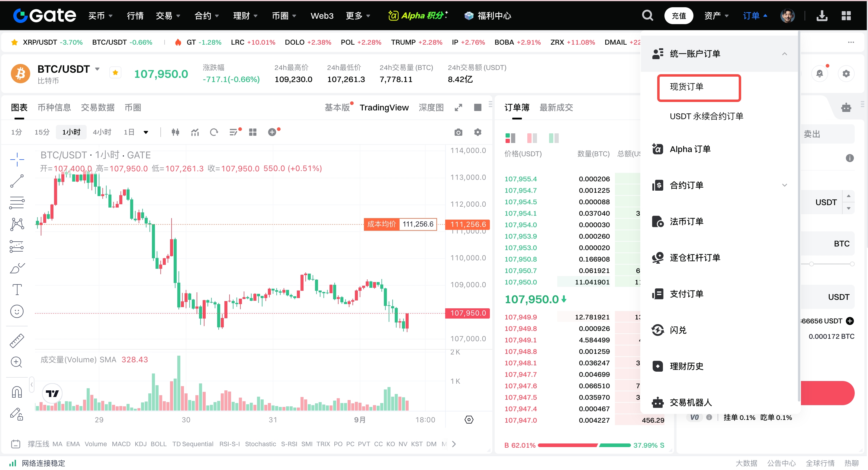Open the search magnifier in header
868x470 pixels.
[647, 15]
